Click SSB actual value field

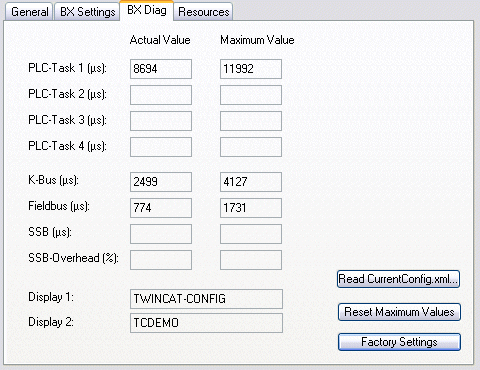coord(161,234)
